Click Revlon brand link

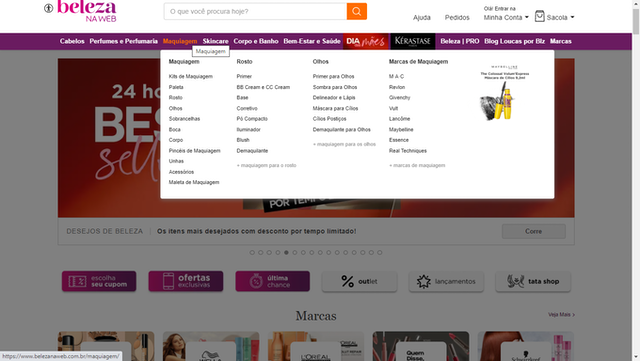(397, 87)
